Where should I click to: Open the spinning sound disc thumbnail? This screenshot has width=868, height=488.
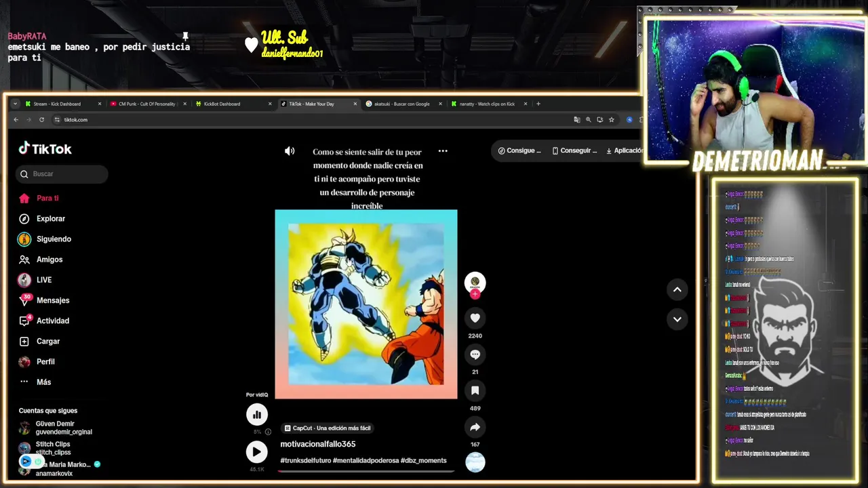[x=475, y=462]
